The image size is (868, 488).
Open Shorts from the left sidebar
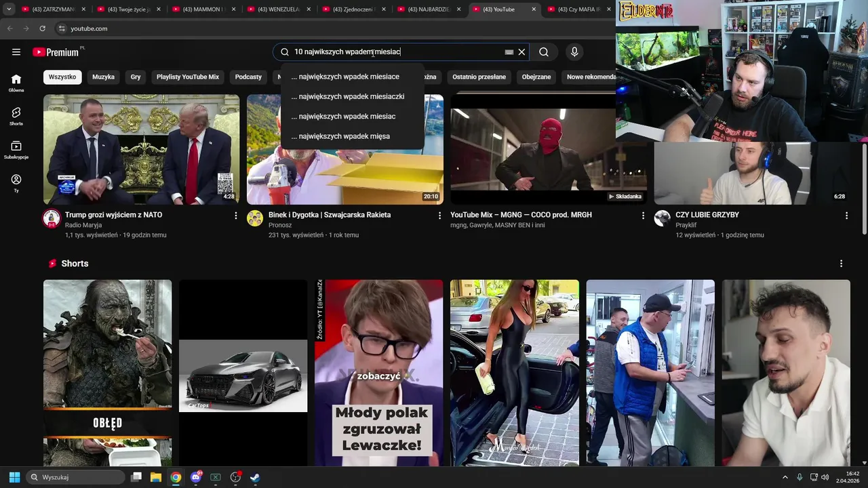click(x=16, y=116)
